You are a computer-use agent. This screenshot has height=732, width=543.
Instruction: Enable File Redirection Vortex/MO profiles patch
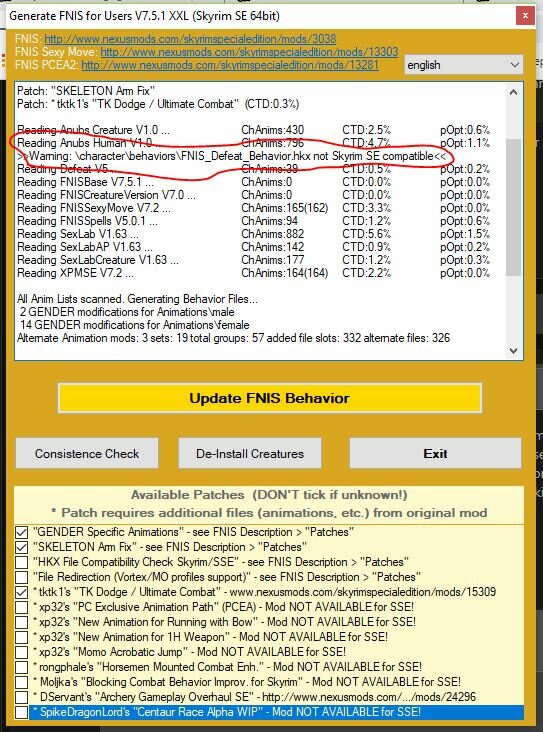[21, 577]
